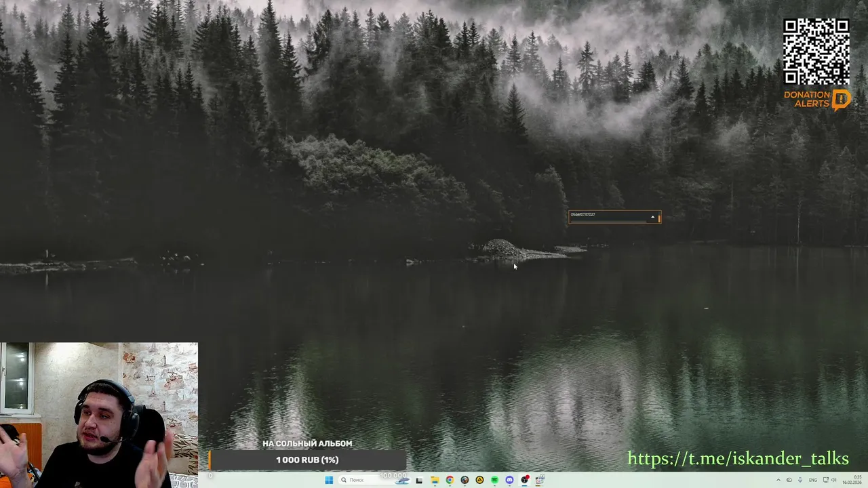This screenshot has height=488, width=868.
Task: Open the yellow triangle app on the taskbar
Action: [x=479, y=480]
